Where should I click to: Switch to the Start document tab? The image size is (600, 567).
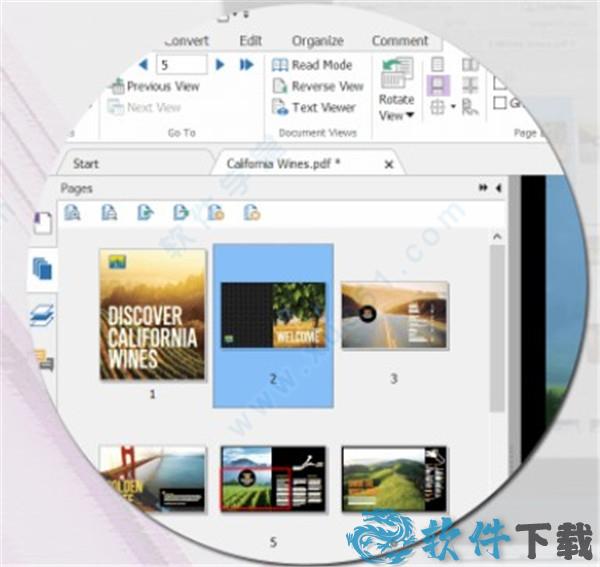tap(87, 164)
